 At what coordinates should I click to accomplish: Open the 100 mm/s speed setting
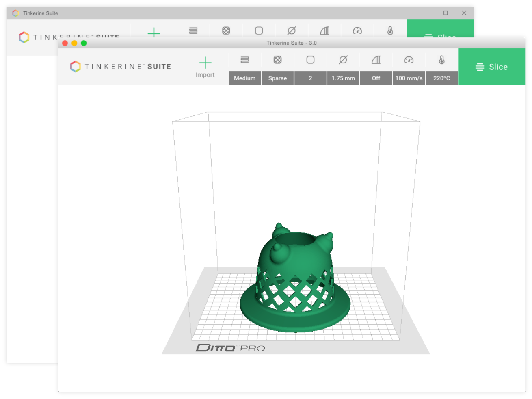tap(409, 78)
